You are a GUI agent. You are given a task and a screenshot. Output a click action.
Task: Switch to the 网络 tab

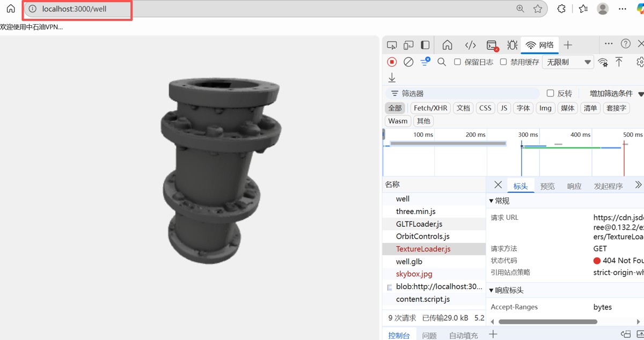(x=540, y=45)
